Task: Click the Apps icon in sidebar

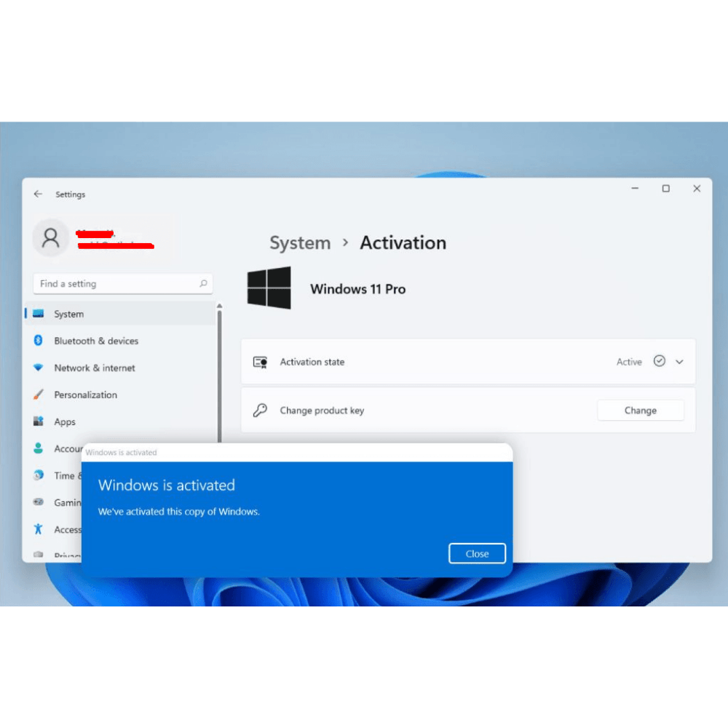Action: [x=39, y=421]
